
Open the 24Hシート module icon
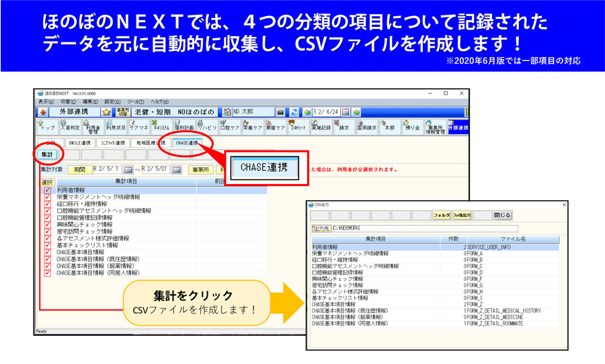[298, 127]
